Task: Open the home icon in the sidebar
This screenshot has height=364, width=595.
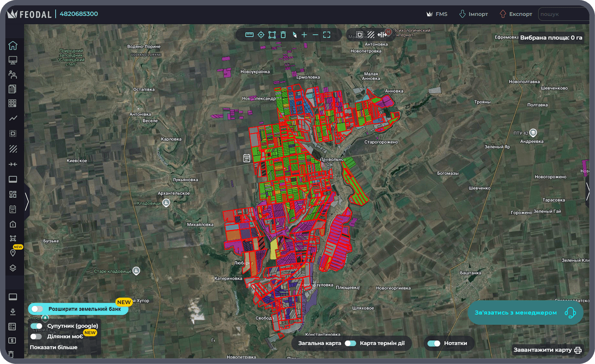Action: tap(13, 46)
